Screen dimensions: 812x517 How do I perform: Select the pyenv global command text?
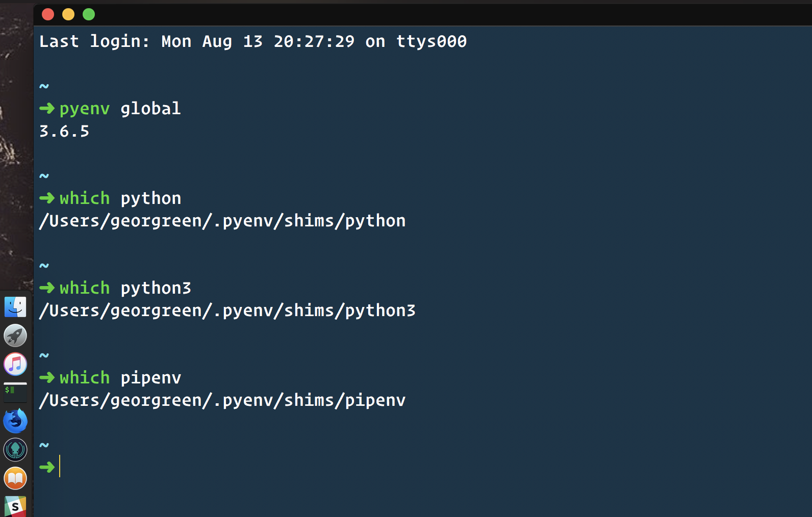(x=120, y=108)
